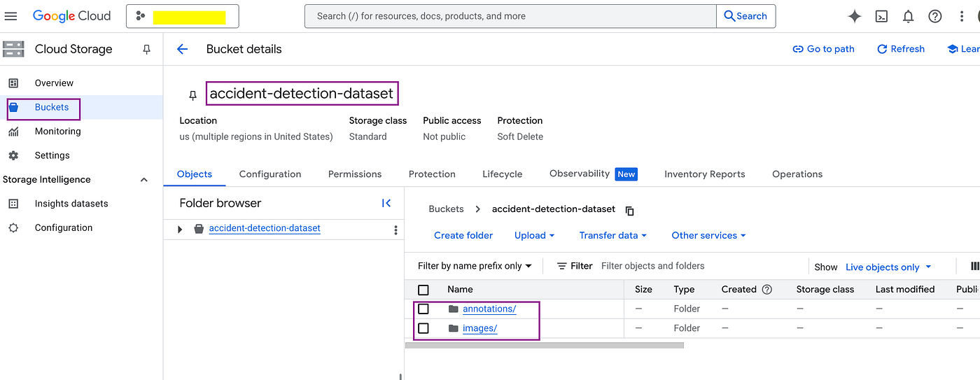This screenshot has height=380, width=980.
Task: Open the Gemini AI assistant sparkle icon
Action: coord(854,16)
